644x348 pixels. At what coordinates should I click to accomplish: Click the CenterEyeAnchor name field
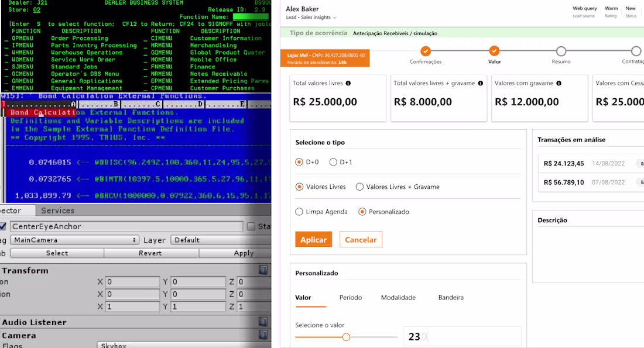[x=126, y=226]
